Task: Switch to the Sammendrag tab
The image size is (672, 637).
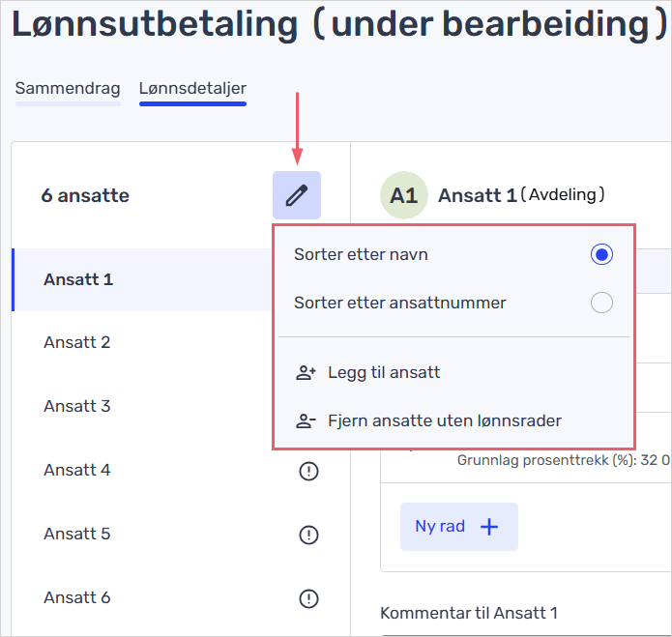Action: (x=68, y=89)
